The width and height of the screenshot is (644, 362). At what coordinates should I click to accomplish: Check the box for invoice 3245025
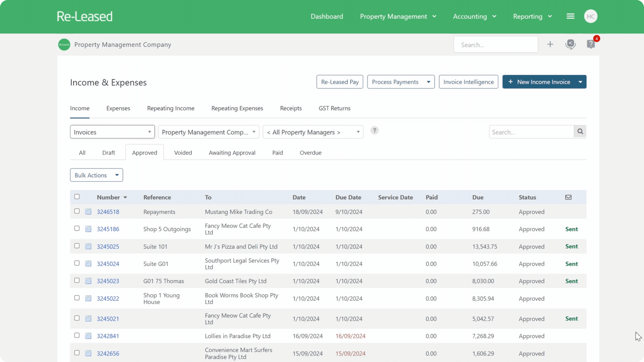coord(77,246)
